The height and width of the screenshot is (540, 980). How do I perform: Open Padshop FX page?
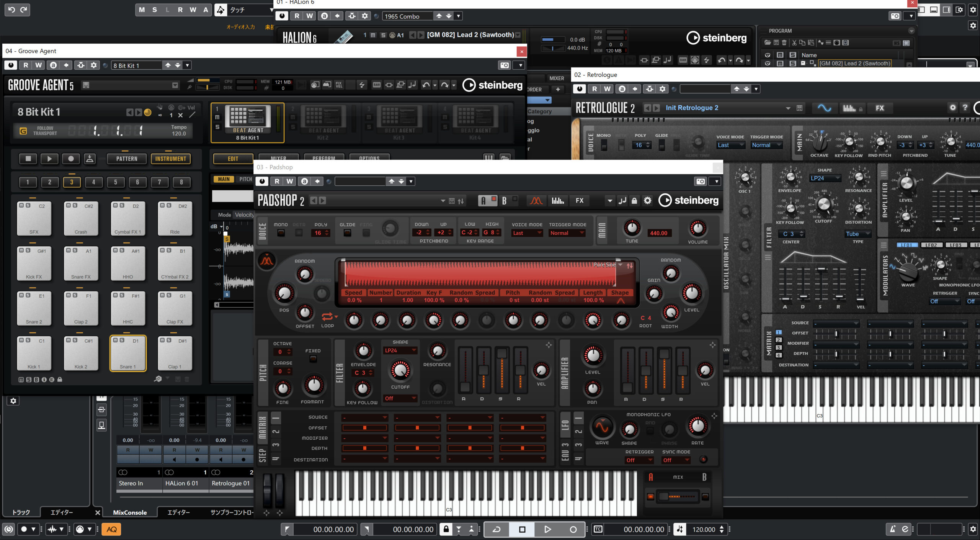click(x=580, y=200)
